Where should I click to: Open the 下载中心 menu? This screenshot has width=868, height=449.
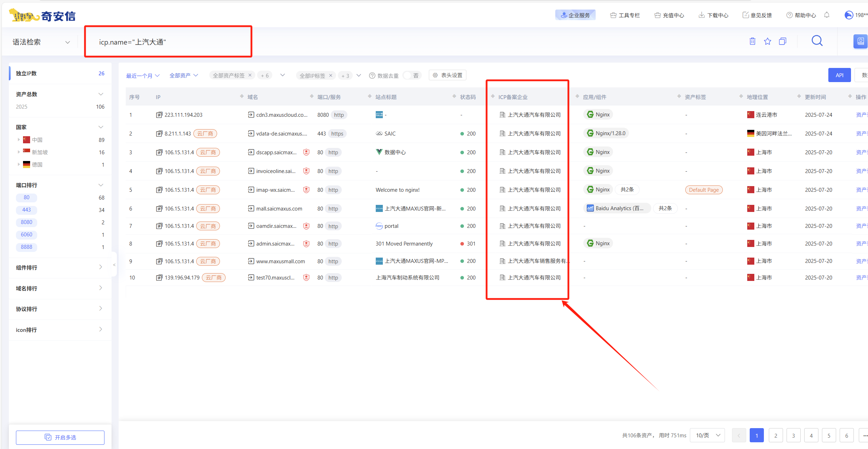714,15
